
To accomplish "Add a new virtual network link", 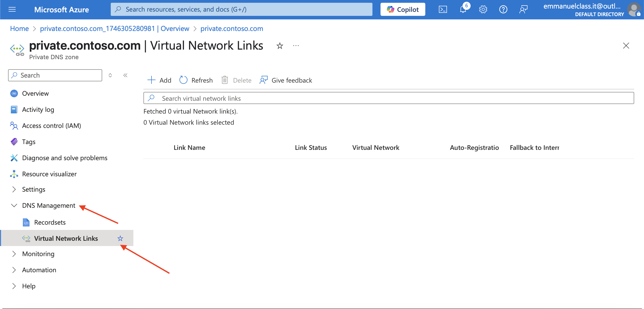I will (x=159, y=80).
